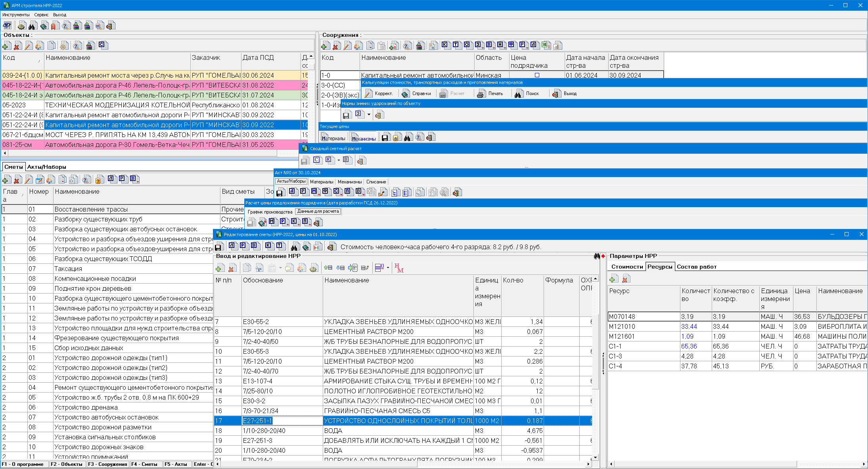Toggle Цена подрядчика checkbox for row 1-0
The height and width of the screenshot is (469, 868).
click(x=537, y=75)
